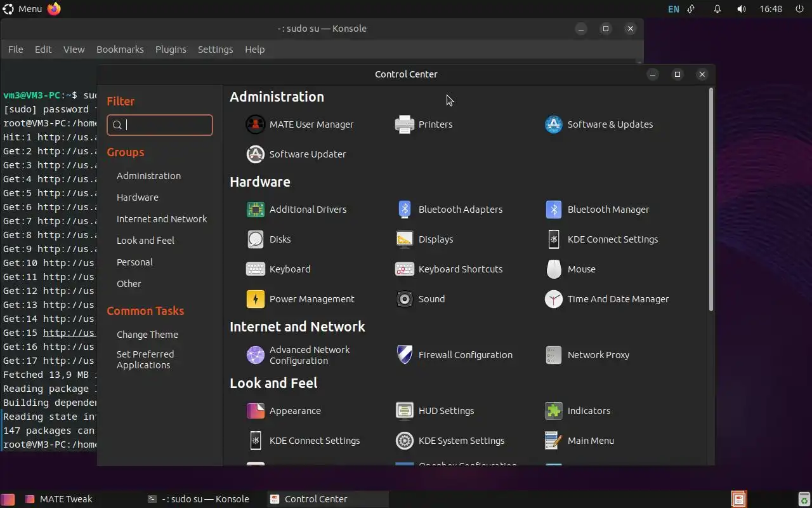Open Konsole Plugins menu
812x508 pixels.
click(x=171, y=50)
